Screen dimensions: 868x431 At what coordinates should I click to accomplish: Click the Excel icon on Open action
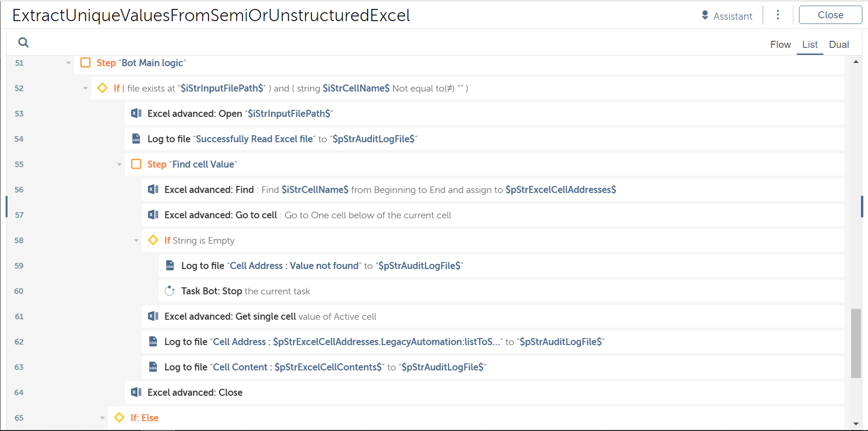tap(136, 114)
